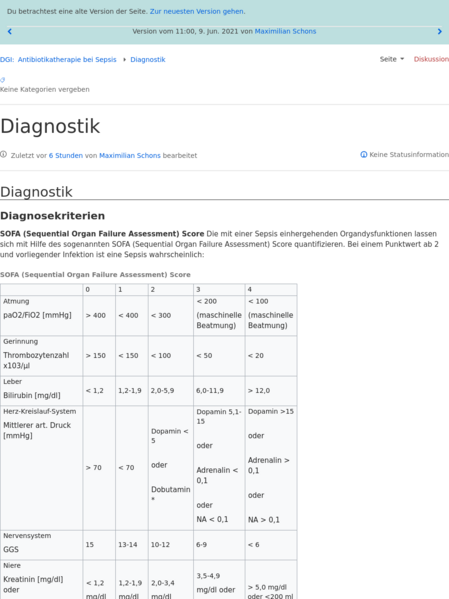
Task: Open Maximilian Schons link in version bar
Action: coord(285,31)
